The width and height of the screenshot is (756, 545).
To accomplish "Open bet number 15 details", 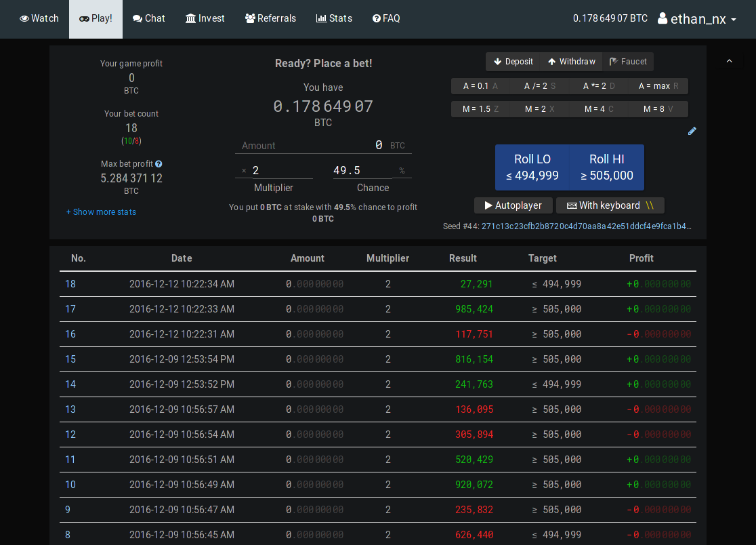I will [70, 359].
